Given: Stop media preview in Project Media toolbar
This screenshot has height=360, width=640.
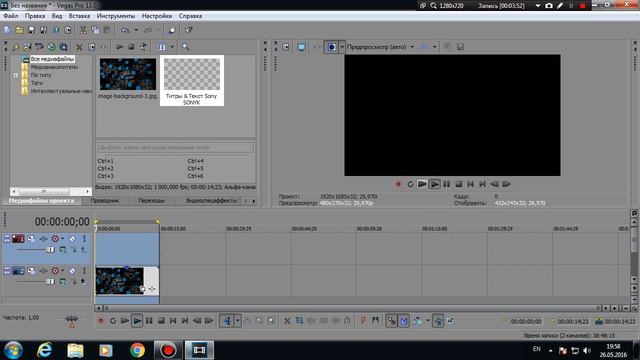Looking at the screenshot, I should click(x=131, y=47).
